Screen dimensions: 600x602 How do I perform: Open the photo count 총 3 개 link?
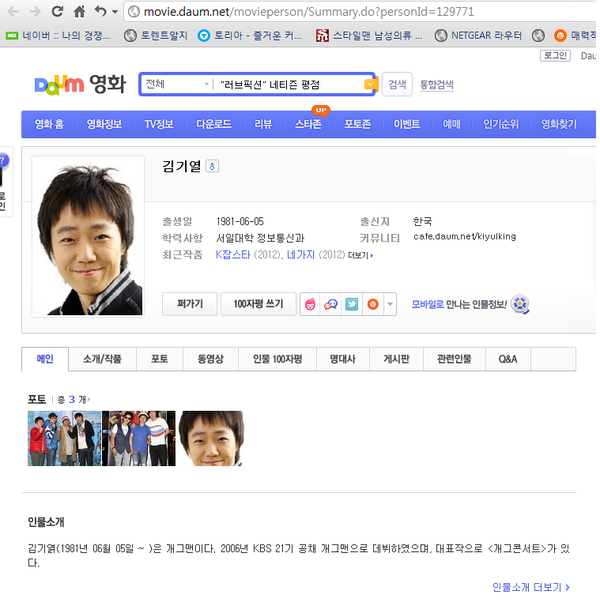pos(73,400)
